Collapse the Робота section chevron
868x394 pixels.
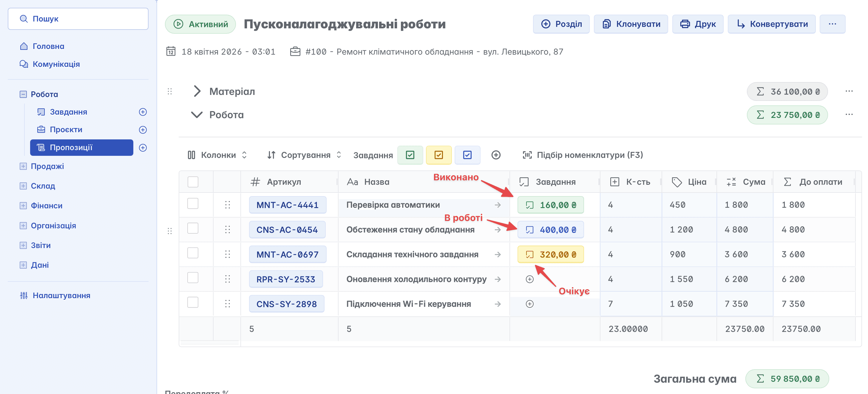click(197, 115)
